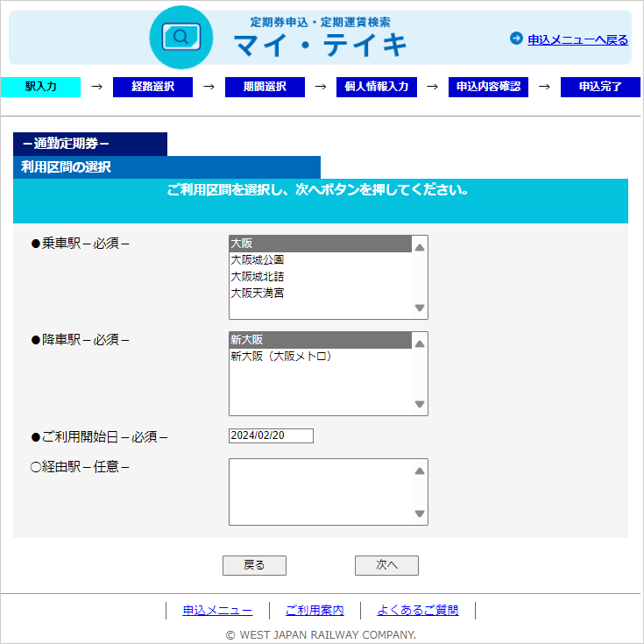Go to the 期間選択 step

coord(265,87)
